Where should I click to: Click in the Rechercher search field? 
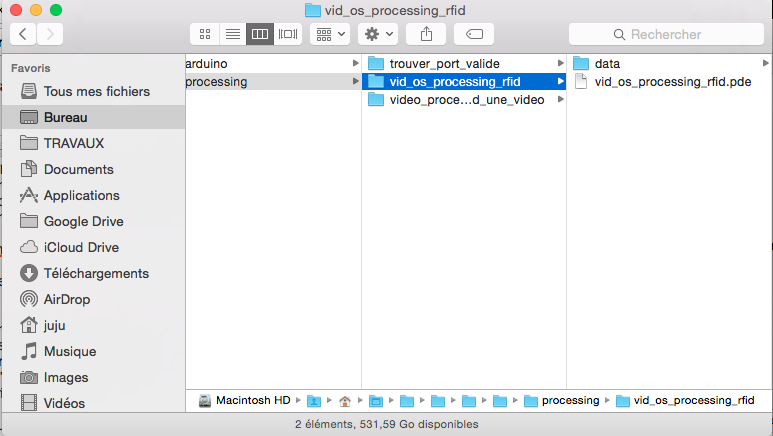tap(665, 34)
